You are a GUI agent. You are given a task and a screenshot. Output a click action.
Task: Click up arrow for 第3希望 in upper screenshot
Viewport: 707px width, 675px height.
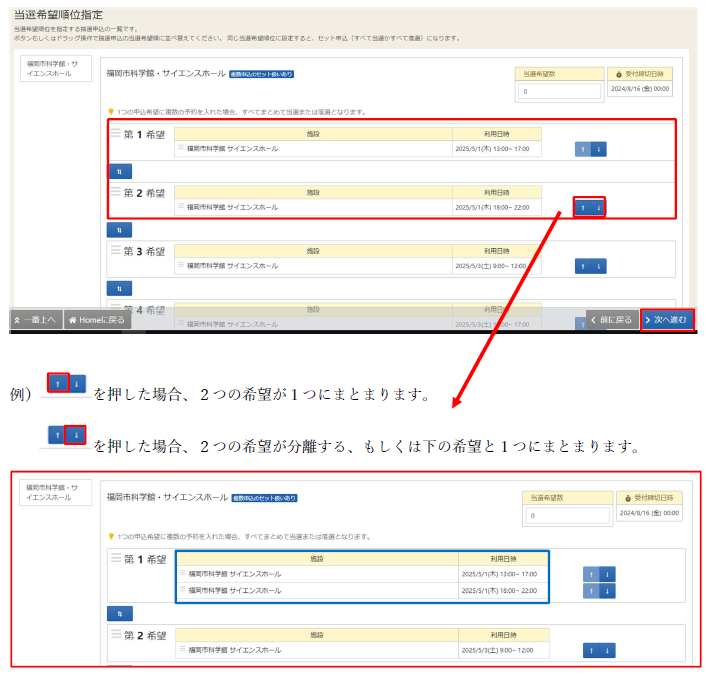coord(583,266)
